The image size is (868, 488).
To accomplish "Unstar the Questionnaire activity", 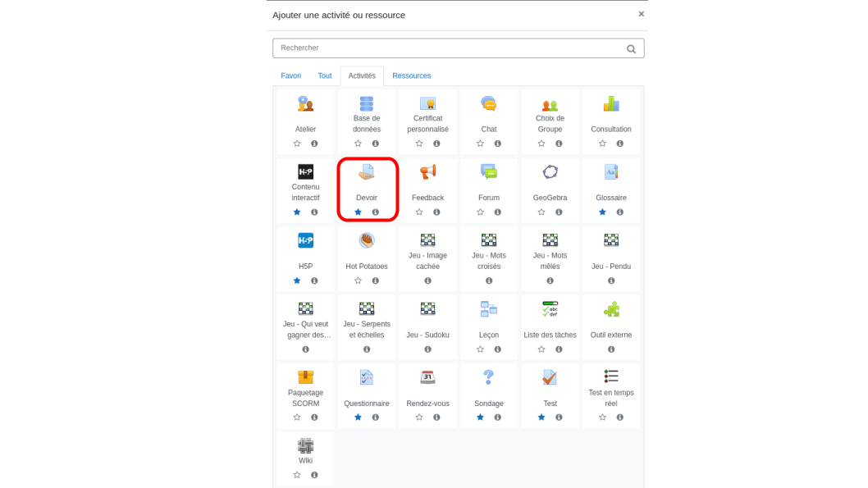I will pos(359,417).
